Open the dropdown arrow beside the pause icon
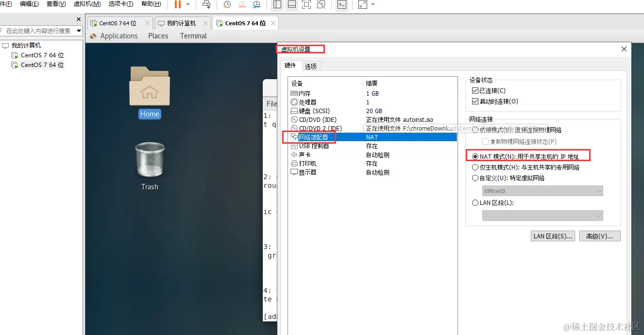Image resolution: width=644 pixels, height=335 pixels. [x=188, y=4]
